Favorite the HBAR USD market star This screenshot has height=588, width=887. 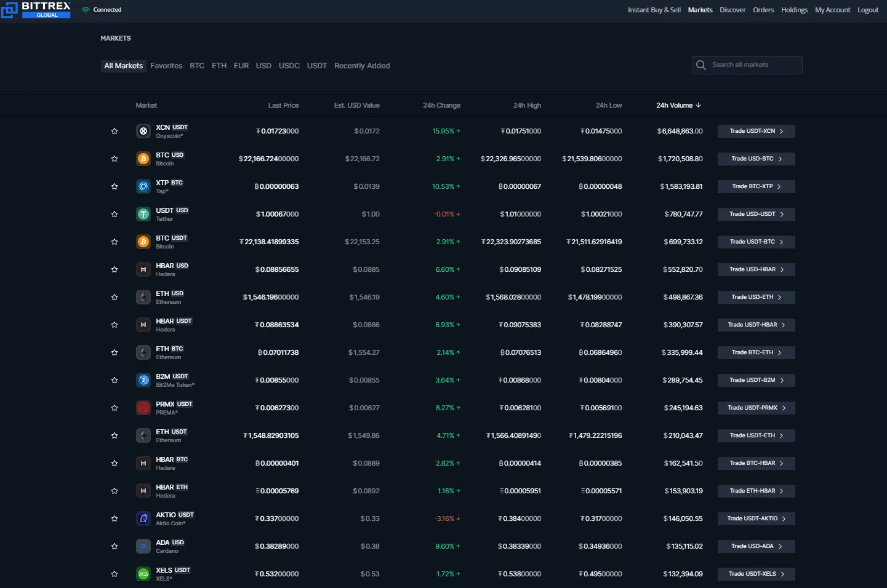tap(114, 269)
